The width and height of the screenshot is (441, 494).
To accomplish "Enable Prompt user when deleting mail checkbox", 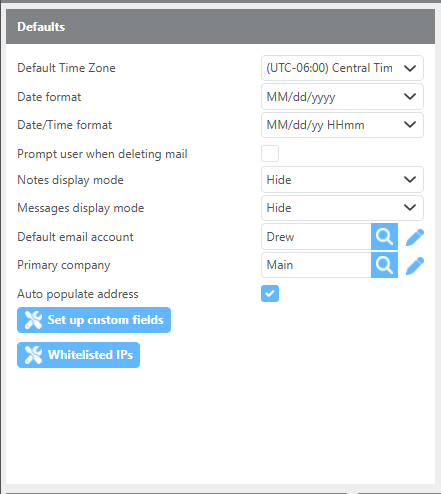I will [270, 154].
